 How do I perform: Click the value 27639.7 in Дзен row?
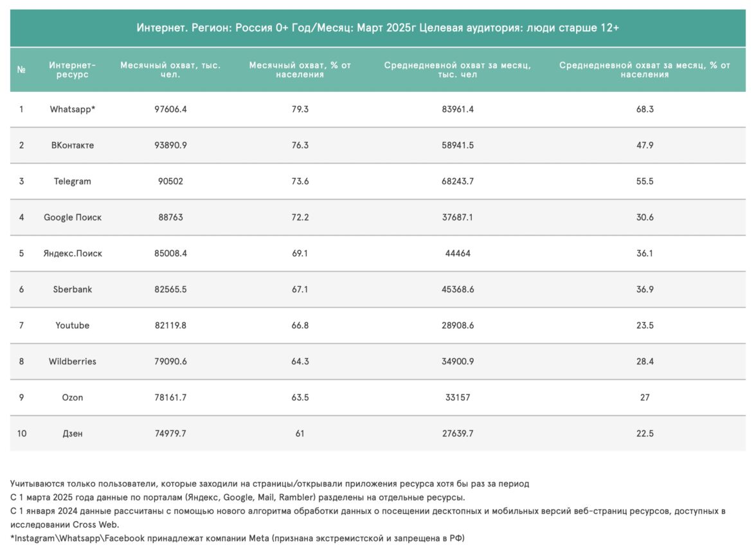point(458,433)
